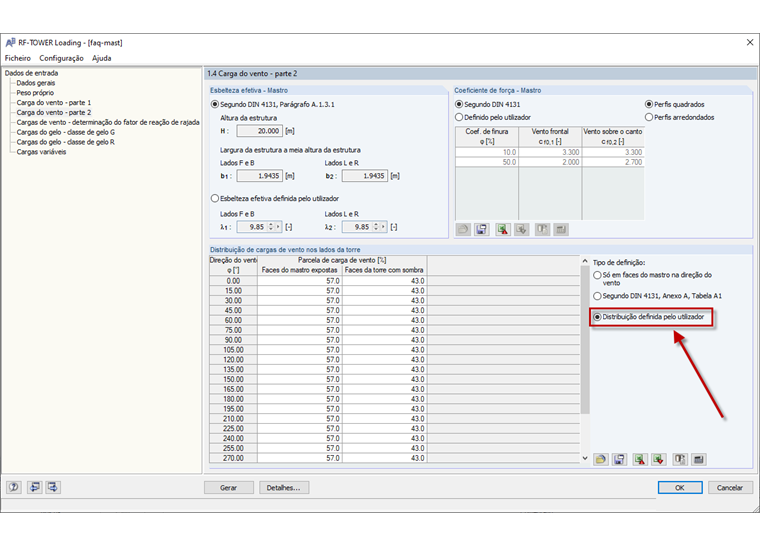Click the 3.300 Vento frontal coefficient cell

(x=550, y=152)
